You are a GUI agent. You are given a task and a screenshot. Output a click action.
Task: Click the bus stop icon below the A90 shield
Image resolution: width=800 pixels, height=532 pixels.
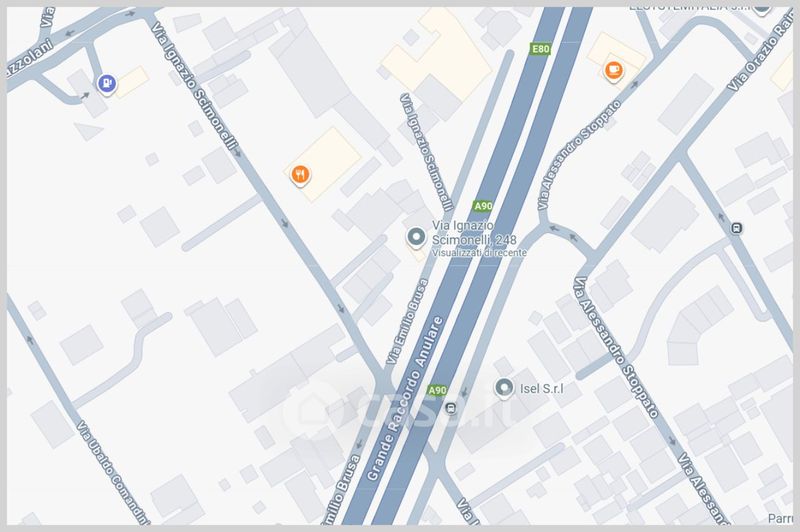(451, 408)
